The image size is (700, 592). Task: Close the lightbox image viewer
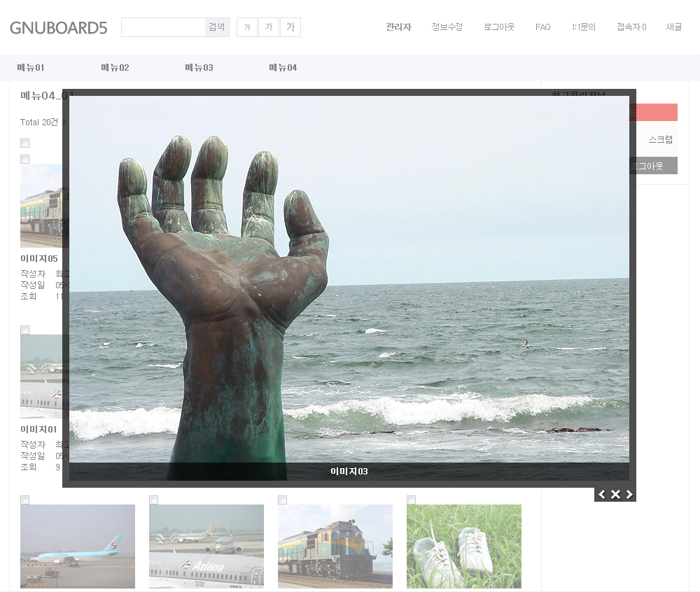[615, 495]
